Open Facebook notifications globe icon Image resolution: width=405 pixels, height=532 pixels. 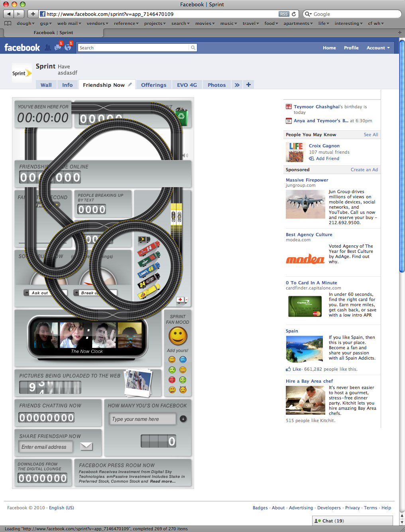68,47
